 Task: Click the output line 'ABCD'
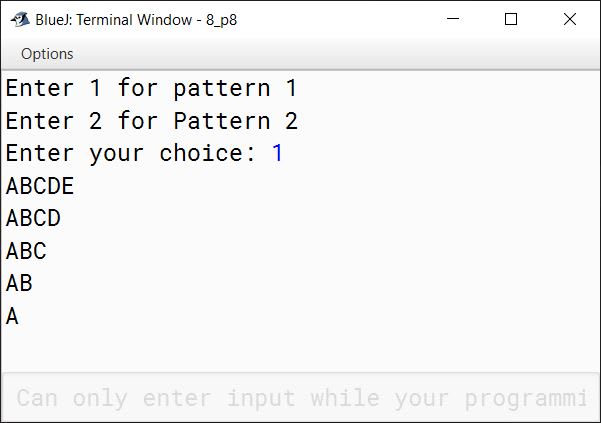tap(33, 218)
